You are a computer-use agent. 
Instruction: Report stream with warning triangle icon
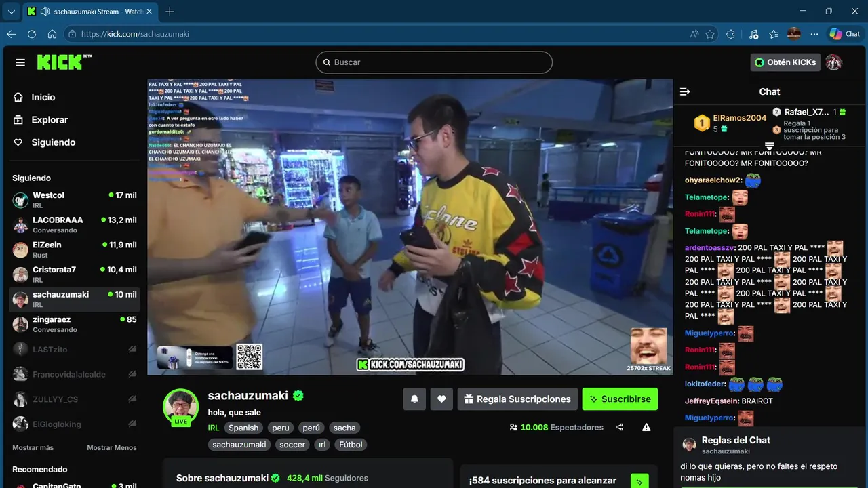tap(646, 427)
